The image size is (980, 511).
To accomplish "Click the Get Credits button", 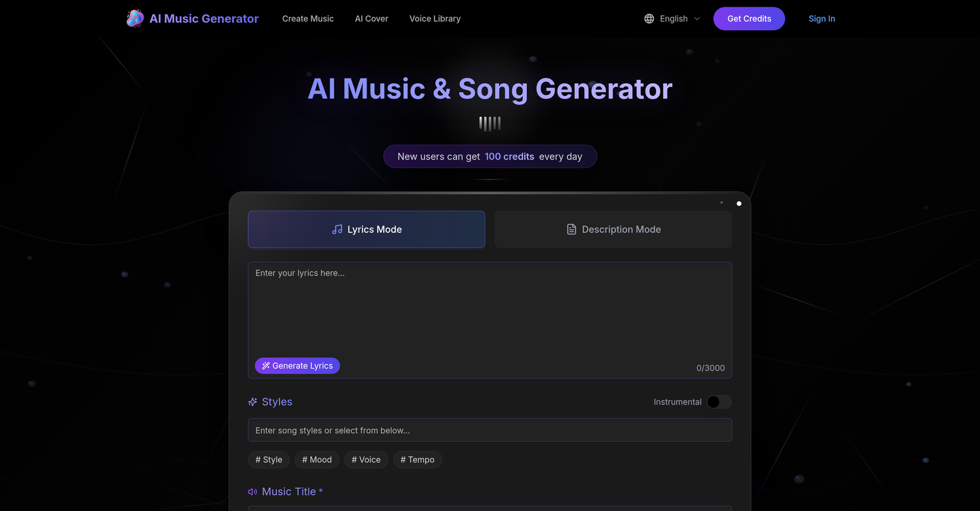I will click(748, 18).
